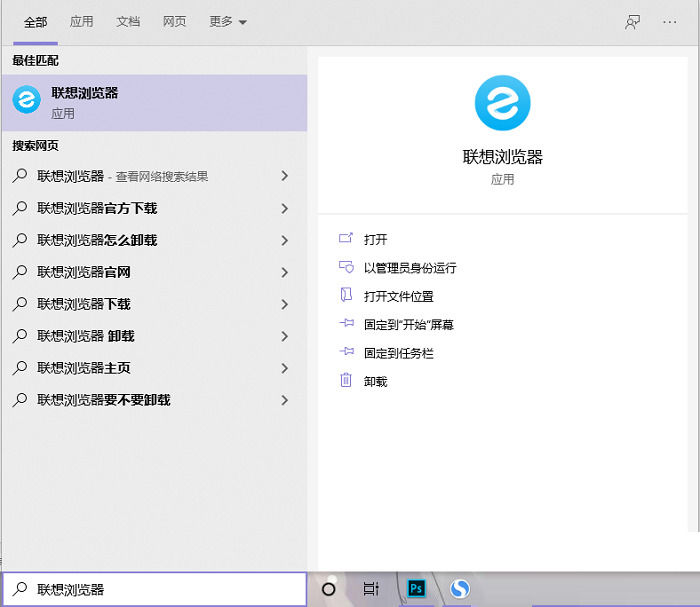Click the 卸载 trash icon action
The width and height of the screenshot is (700, 607).
pyautogui.click(x=347, y=381)
